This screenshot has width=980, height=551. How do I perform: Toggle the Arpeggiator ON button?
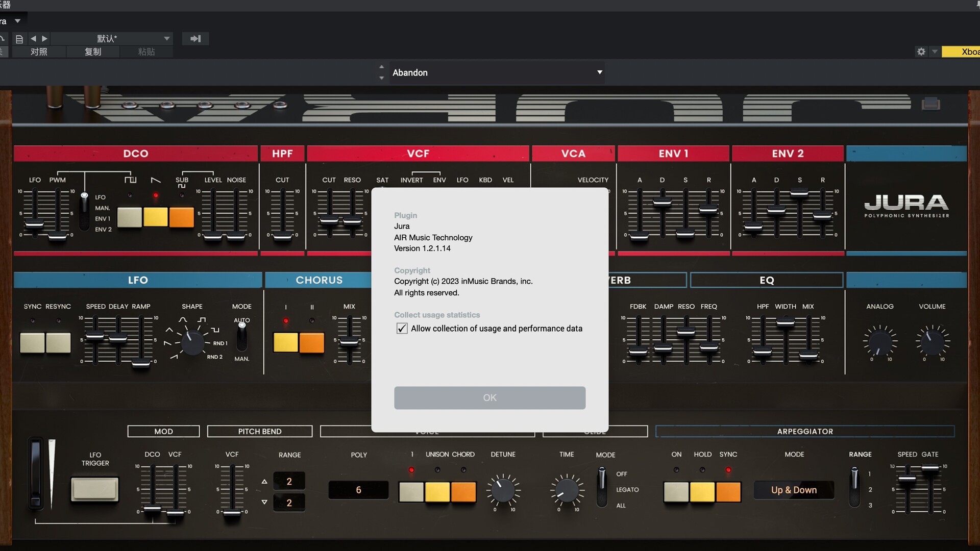(676, 492)
